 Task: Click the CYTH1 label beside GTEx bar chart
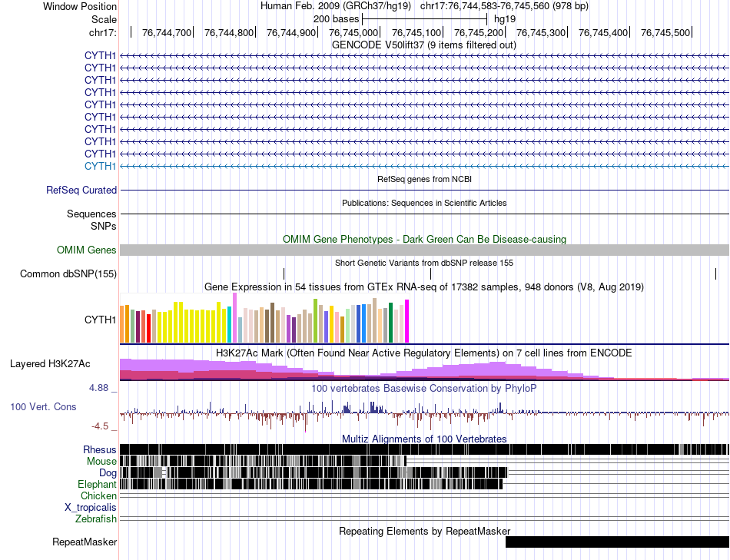click(100, 320)
